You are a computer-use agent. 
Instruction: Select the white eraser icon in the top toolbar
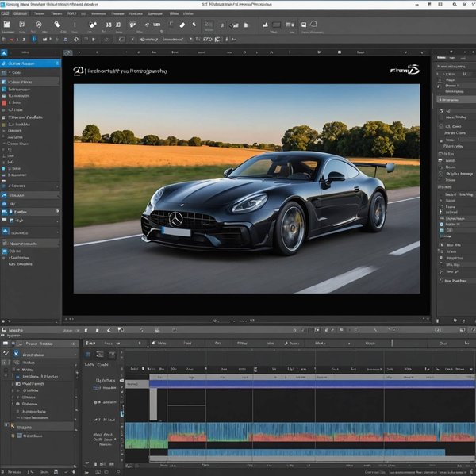pos(182,25)
